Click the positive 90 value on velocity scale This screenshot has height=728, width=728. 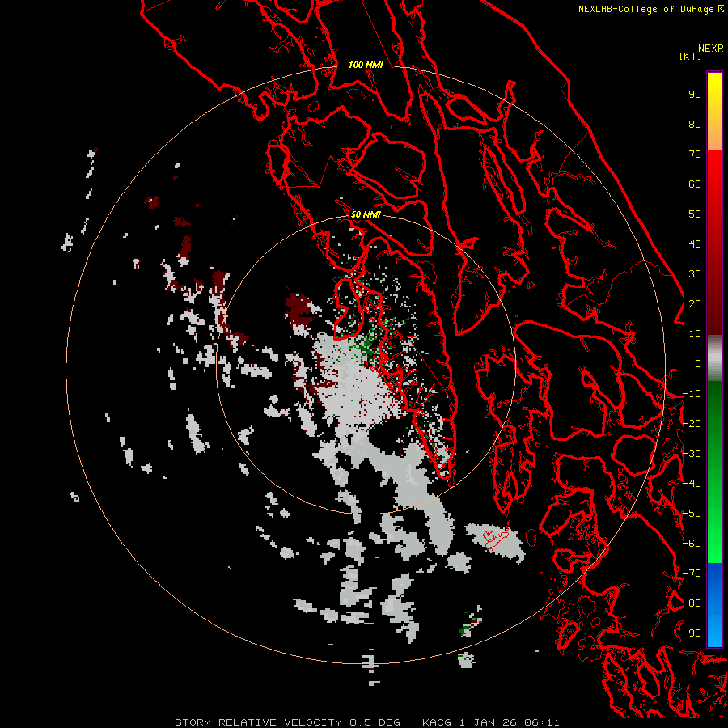pyautogui.click(x=695, y=95)
